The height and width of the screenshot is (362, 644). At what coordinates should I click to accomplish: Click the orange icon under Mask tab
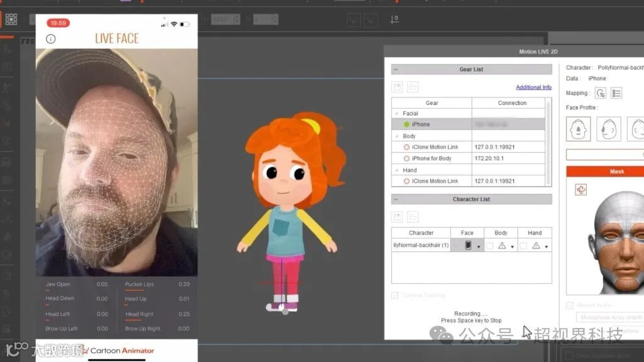pyautogui.click(x=580, y=190)
